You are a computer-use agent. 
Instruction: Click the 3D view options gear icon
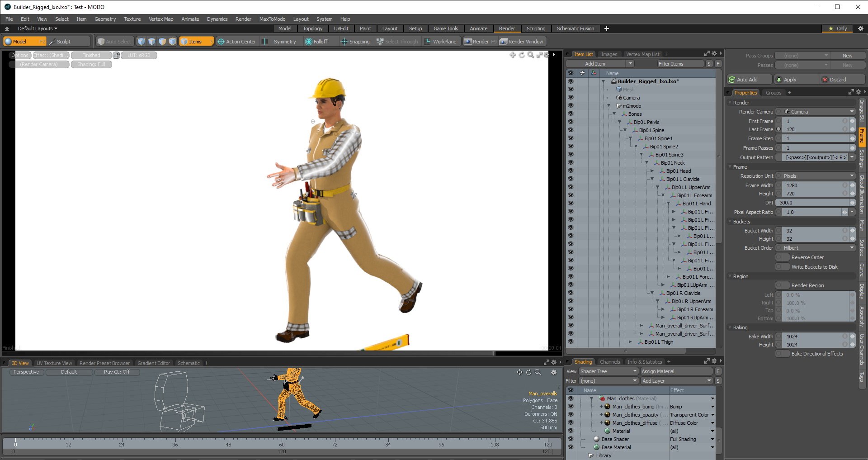point(554,372)
